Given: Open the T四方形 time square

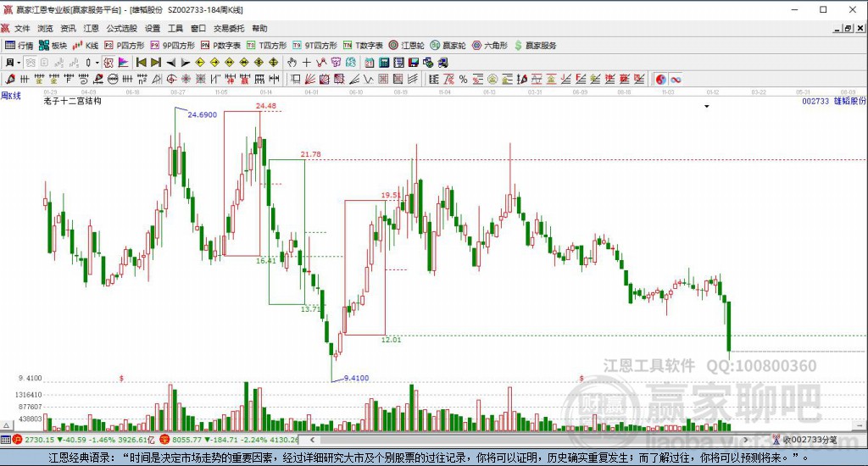Looking at the screenshot, I should [x=266, y=46].
